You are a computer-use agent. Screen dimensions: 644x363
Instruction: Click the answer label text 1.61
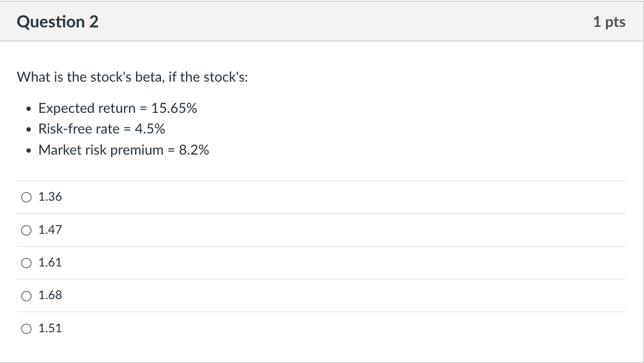click(x=50, y=263)
